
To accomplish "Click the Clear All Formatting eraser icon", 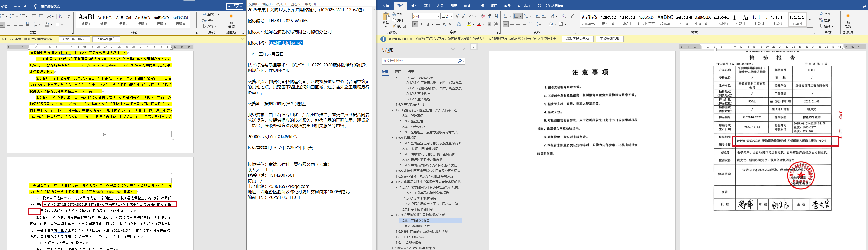I will click(483, 16).
